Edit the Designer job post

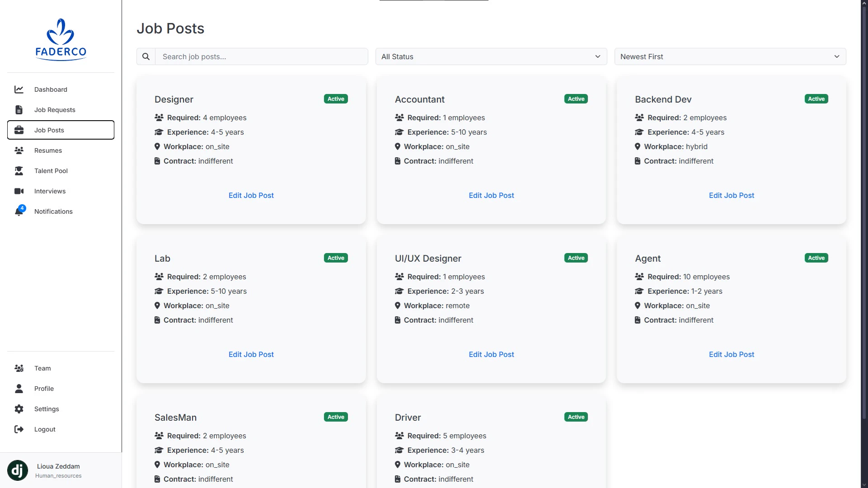pyautogui.click(x=251, y=195)
